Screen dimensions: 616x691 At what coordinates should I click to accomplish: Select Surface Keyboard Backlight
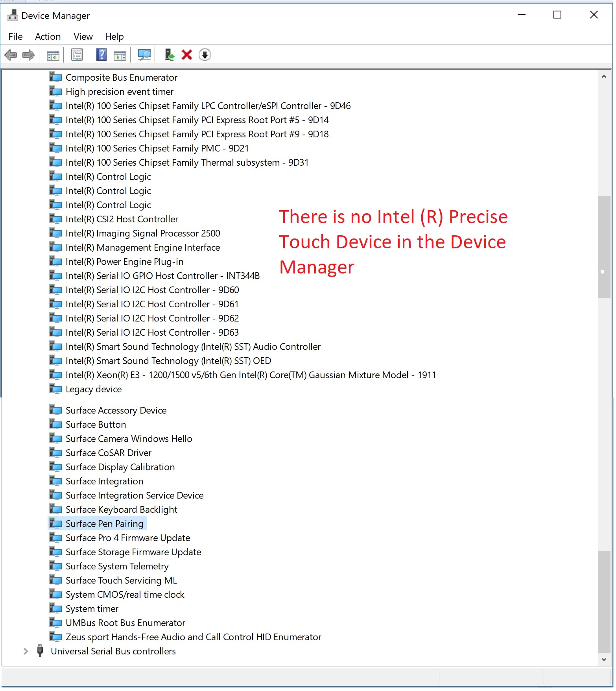pyautogui.click(x=122, y=509)
